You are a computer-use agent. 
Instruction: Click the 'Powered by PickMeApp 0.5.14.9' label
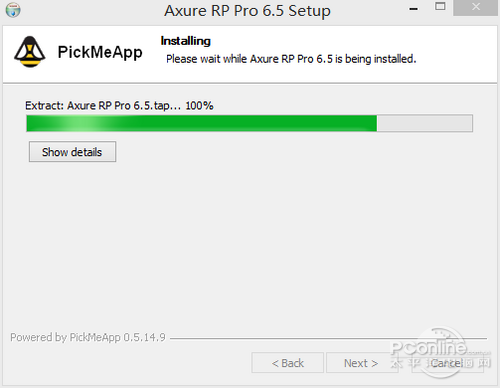pyautogui.click(x=88, y=337)
